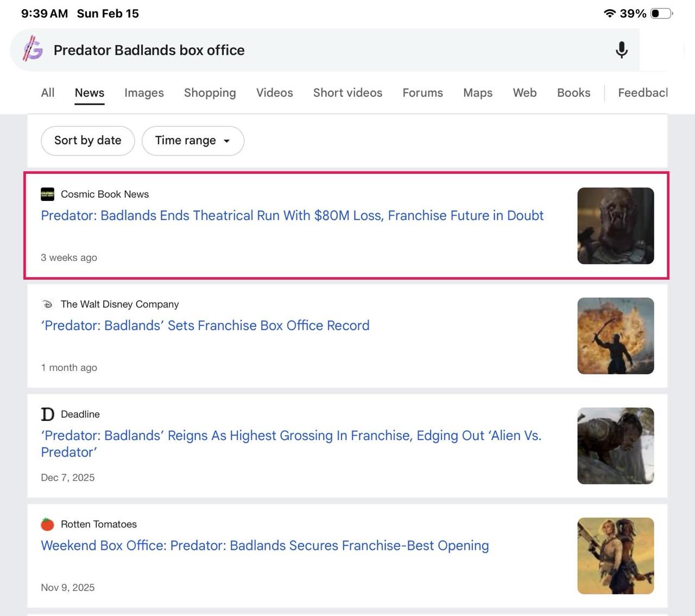Open the Time range dropdown
Screen dimensions: 695x616
pyautogui.click(x=193, y=141)
